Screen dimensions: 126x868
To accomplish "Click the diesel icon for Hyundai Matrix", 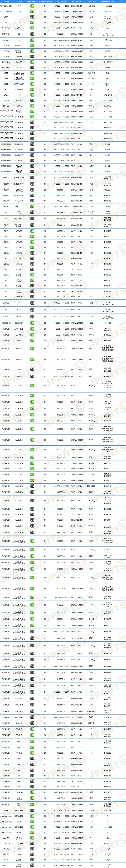I will [32, 67].
